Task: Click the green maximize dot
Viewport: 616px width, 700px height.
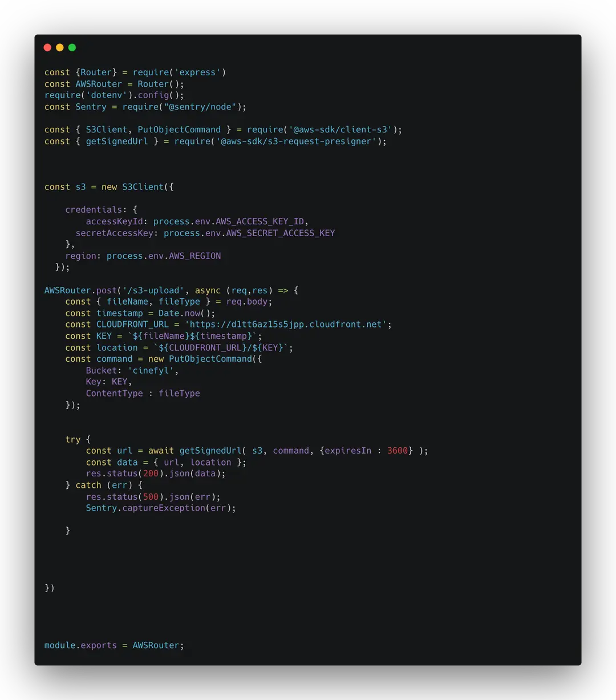Action: pos(72,47)
